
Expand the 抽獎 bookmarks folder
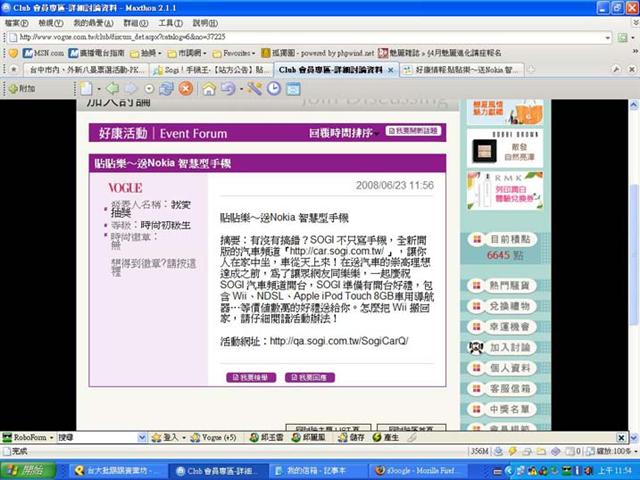(x=145, y=53)
